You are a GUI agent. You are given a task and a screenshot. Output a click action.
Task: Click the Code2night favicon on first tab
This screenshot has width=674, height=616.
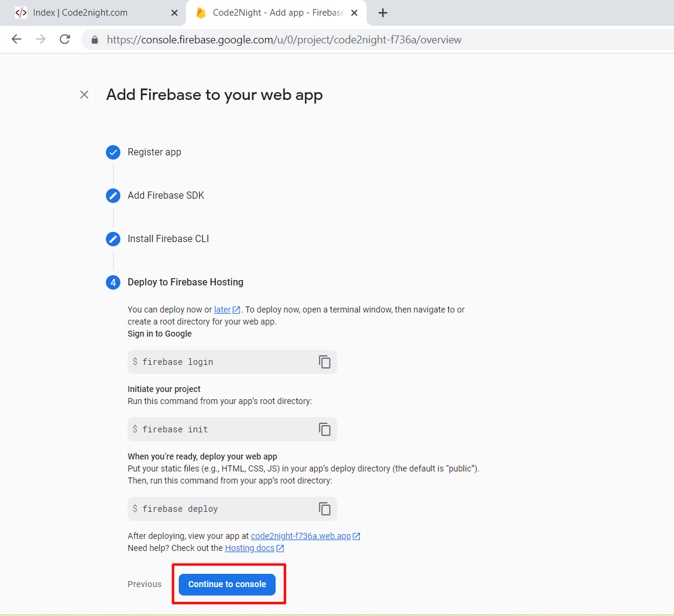click(21, 13)
